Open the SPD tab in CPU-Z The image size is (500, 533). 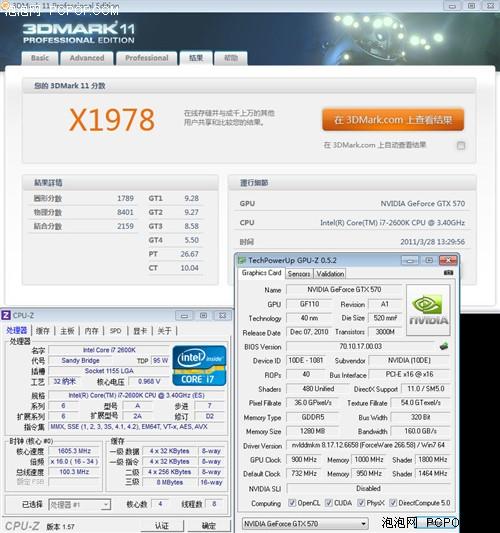coord(115,330)
